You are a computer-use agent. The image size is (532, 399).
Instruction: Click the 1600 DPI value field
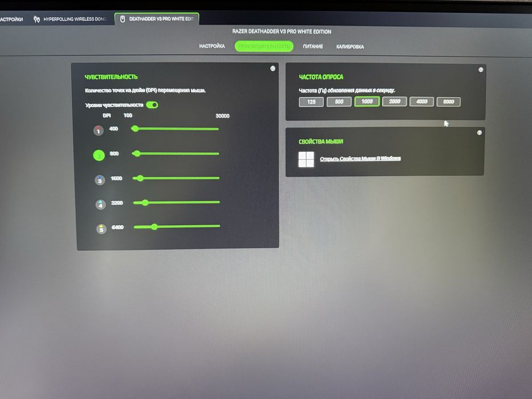116,178
